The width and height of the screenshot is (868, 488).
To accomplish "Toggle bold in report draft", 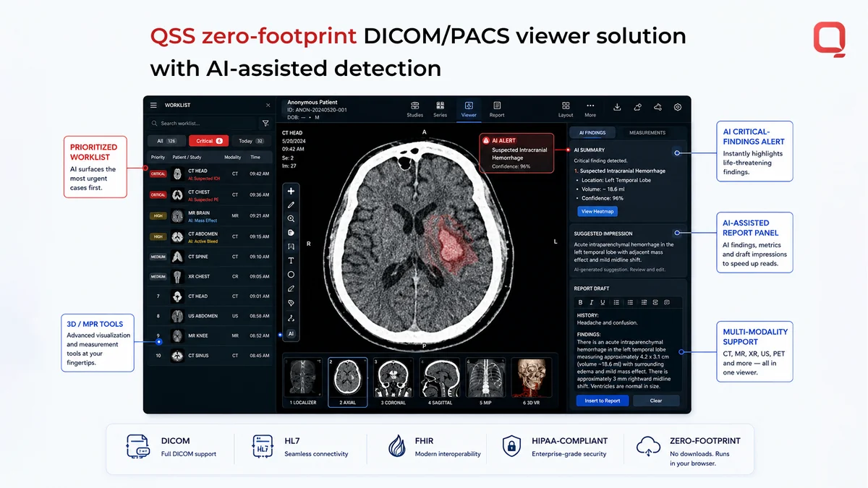I will coord(580,302).
